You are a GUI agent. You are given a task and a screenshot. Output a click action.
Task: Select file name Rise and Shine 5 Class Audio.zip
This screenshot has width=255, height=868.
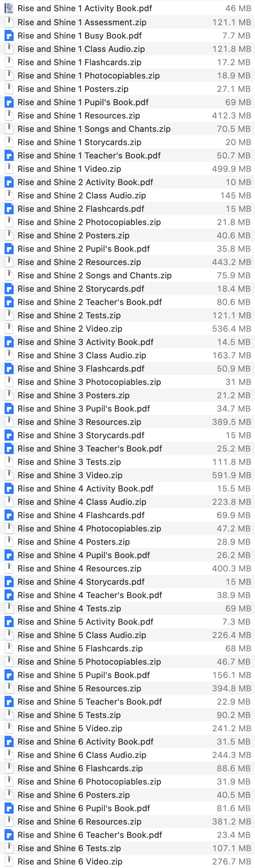tap(82, 635)
